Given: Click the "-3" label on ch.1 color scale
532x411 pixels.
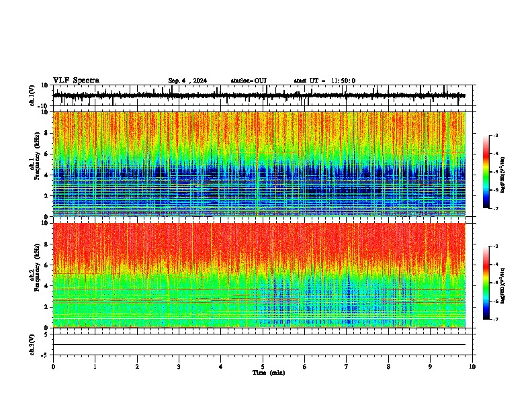Looking at the screenshot, I should tap(496, 136).
